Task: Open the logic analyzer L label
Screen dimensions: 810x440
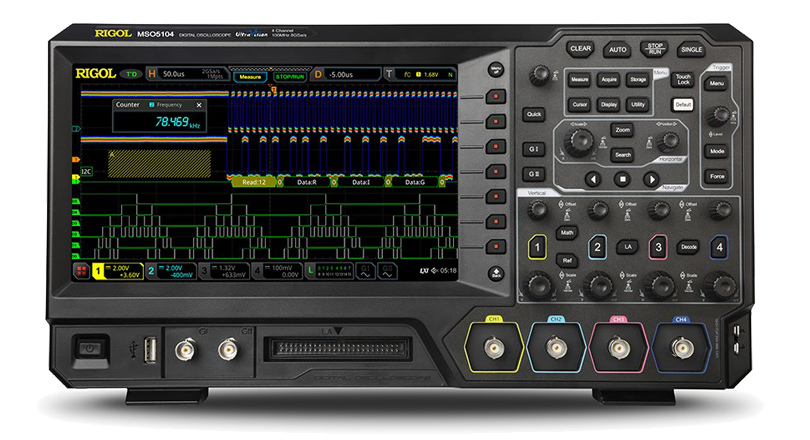Action: pos(329,271)
